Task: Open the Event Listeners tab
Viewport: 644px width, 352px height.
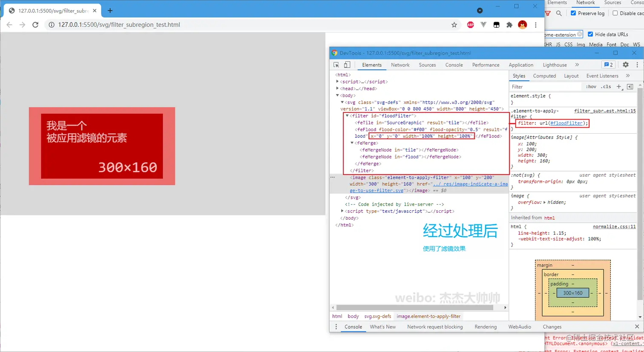Action: coord(602,76)
